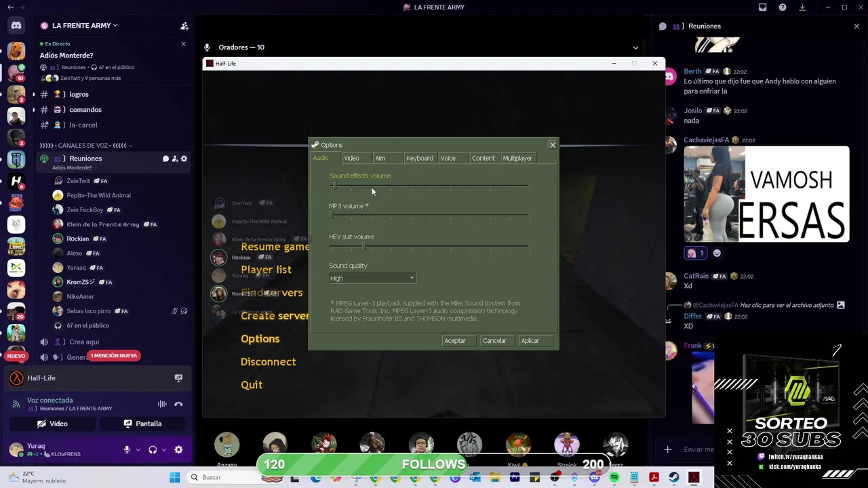
Task: Click Crea aquí voice channel
Action: [x=84, y=342]
